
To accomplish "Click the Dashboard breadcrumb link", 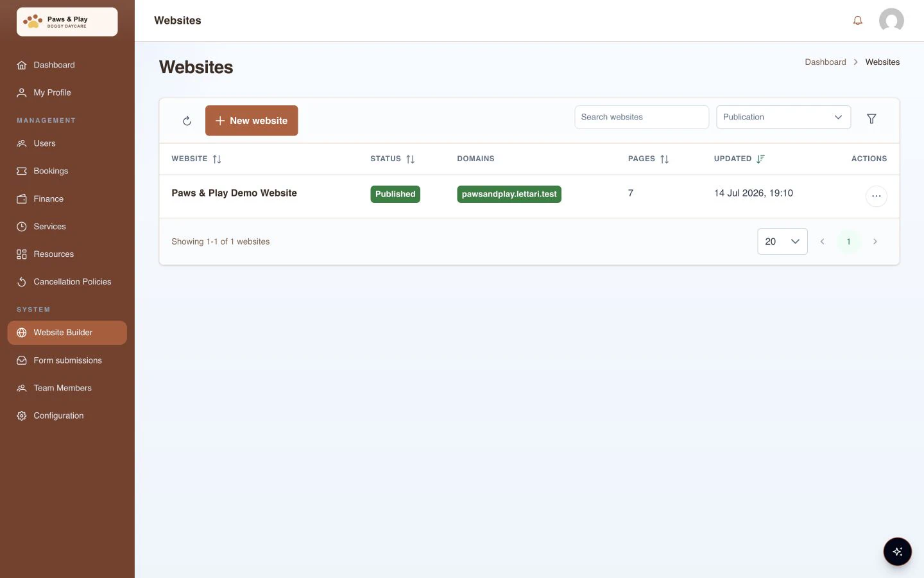I will pos(825,62).
